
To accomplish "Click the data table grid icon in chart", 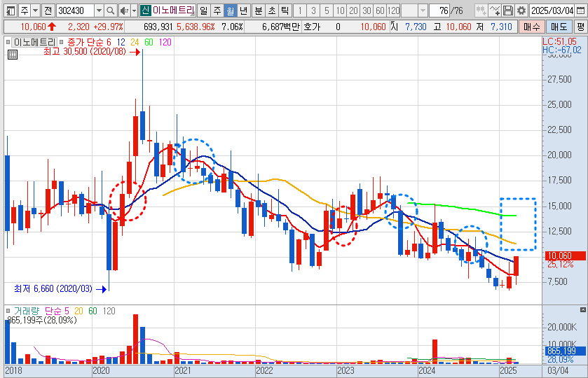I will [13, 55].
